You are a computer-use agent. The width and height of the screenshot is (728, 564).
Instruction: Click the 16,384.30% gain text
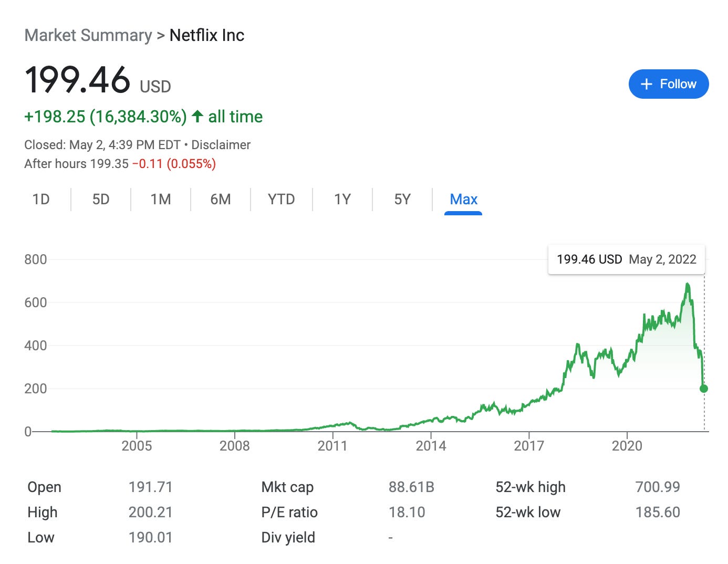pos(139,117)
